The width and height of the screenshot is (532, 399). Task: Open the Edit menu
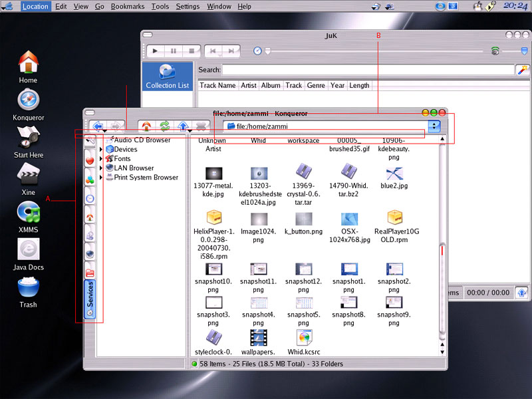pyautogui.click(x=61, y=6)
